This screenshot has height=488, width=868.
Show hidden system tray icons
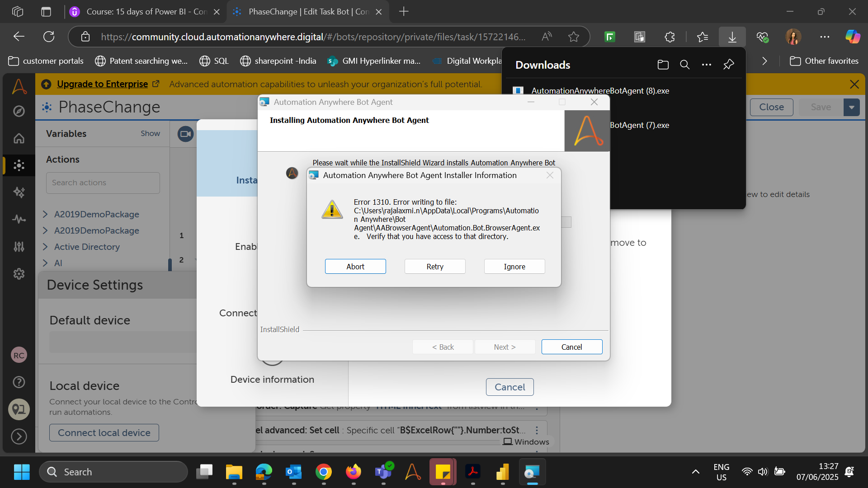(x=696, y=472)
